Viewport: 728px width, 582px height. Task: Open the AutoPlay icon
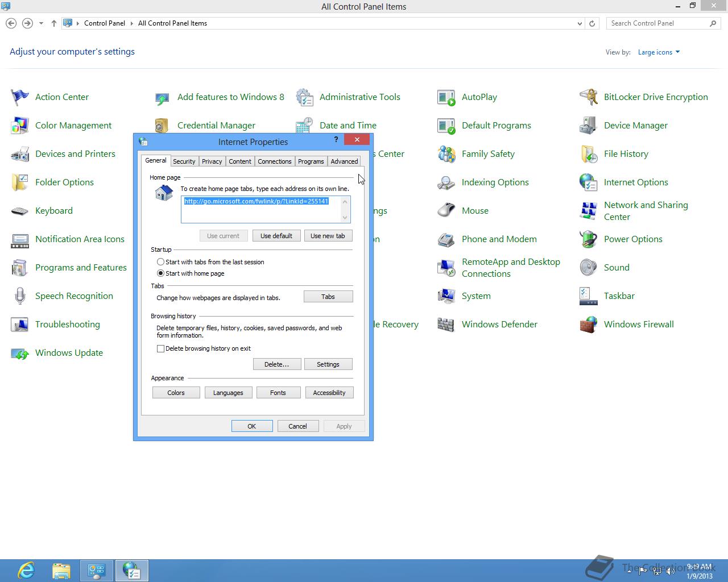point(446,97)
